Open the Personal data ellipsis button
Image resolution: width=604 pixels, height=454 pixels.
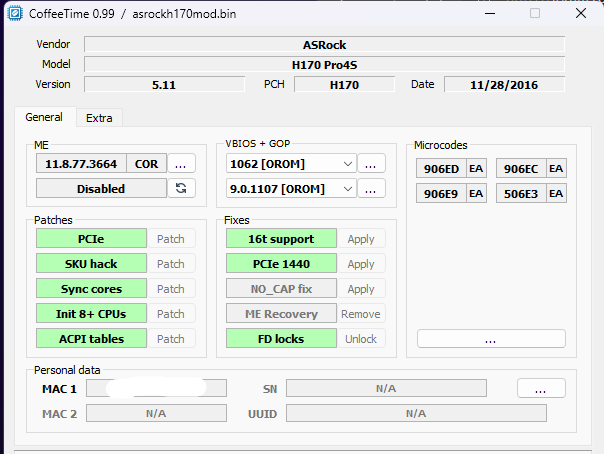(x=541, y=388)
